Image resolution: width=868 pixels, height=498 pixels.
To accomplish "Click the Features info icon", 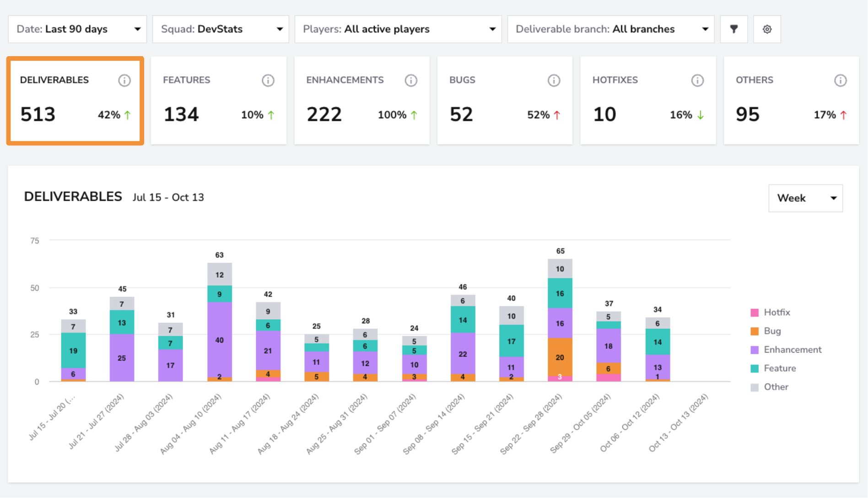I will [x=268, y=81].
